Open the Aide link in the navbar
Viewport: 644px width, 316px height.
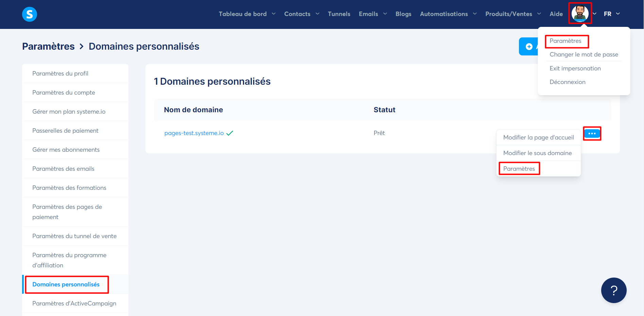click(556, 14)
